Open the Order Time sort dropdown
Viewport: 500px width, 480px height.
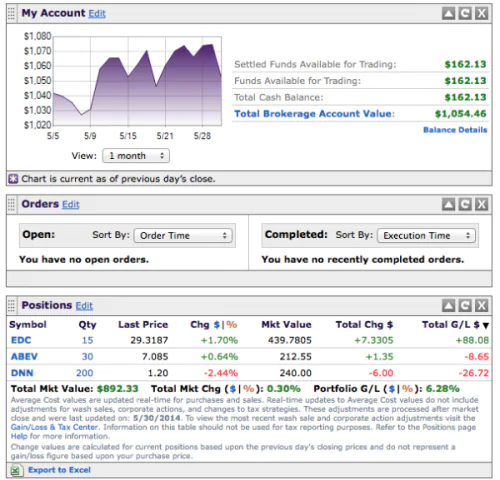183,236
